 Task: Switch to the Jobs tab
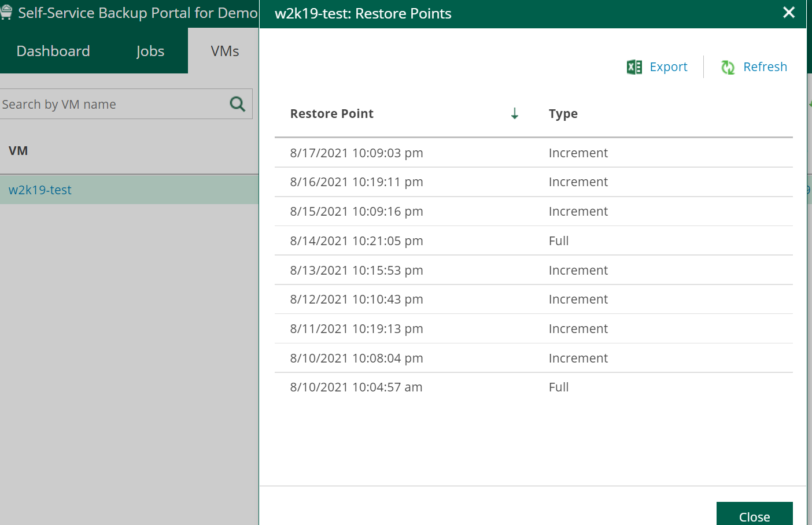(150, 51)
